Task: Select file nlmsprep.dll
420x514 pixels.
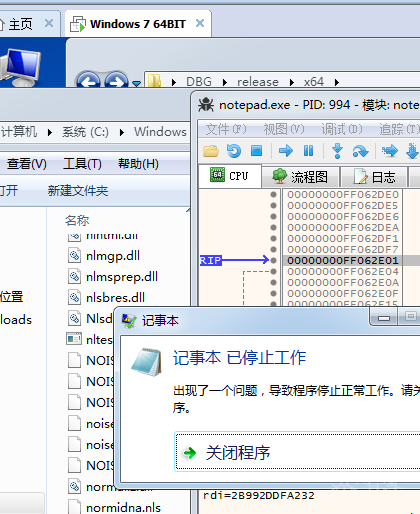Action: point(122,277)
